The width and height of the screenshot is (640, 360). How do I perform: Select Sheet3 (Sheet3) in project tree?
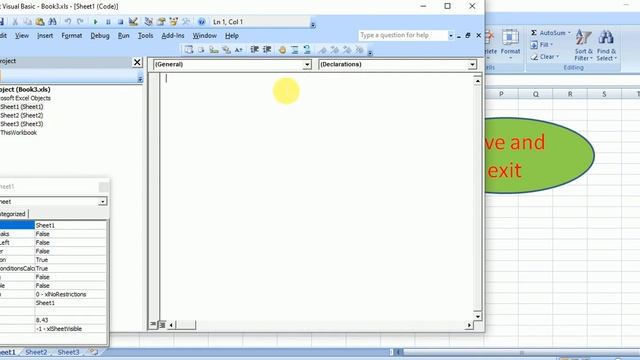click(22, 124)
